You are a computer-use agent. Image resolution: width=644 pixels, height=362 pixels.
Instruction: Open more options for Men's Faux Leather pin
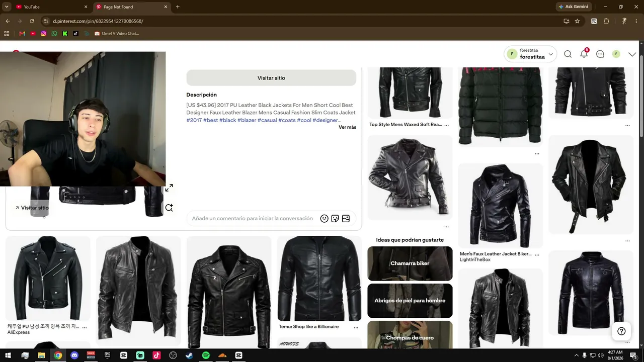pyautogui.click(x=537, y=254)
